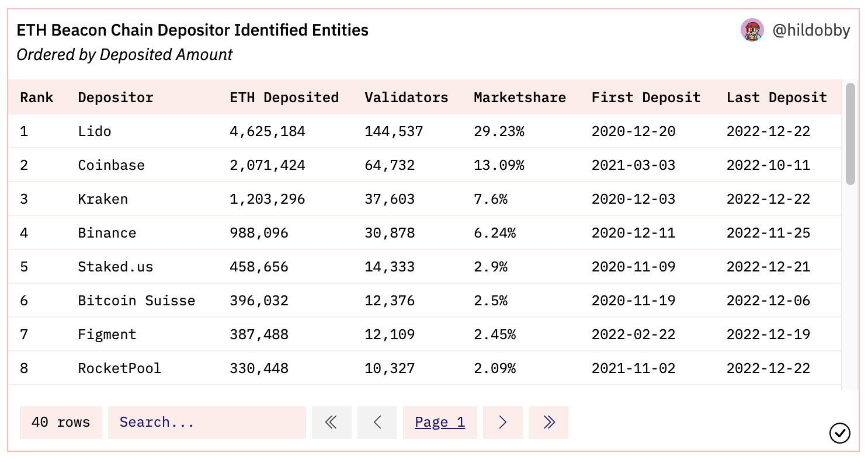Click the 2.5% marketshare value
Viewport: 868px width, 460px height.
(491, 301)
